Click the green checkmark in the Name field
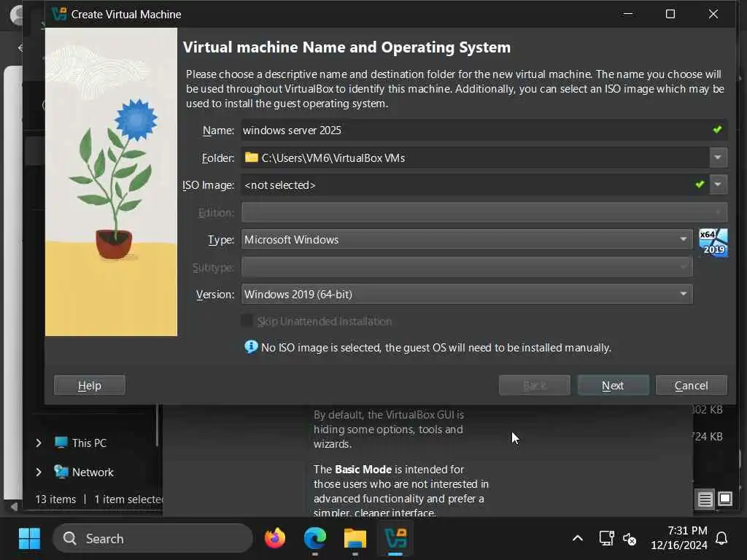This screenshot has height=560, width=747. coord(718,130)
